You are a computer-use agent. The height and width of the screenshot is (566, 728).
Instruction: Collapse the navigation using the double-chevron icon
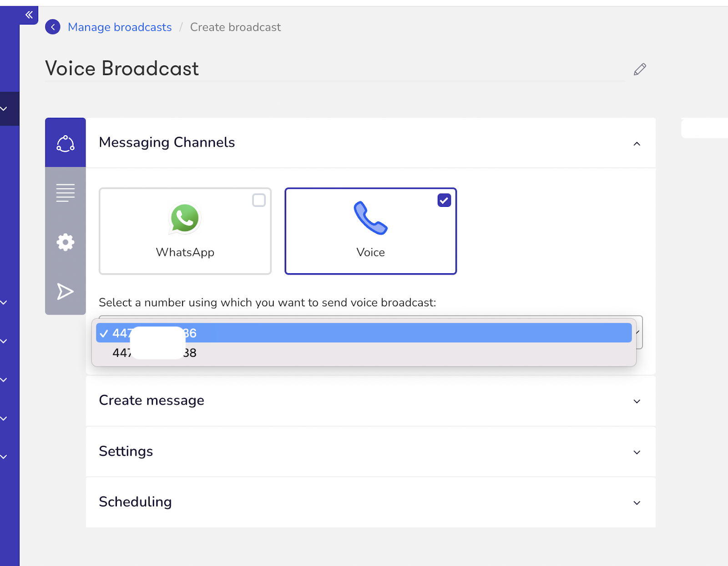click(x=29, y=15)
